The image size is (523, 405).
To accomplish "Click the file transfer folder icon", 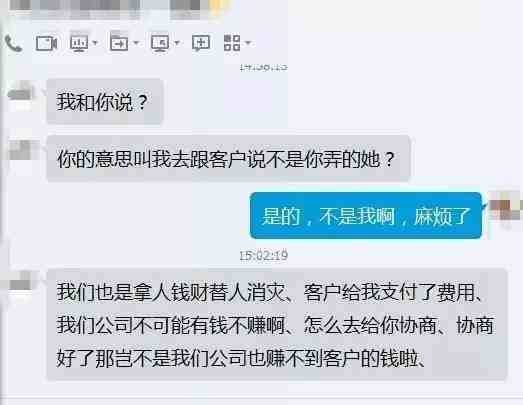I will click(119, 43).
